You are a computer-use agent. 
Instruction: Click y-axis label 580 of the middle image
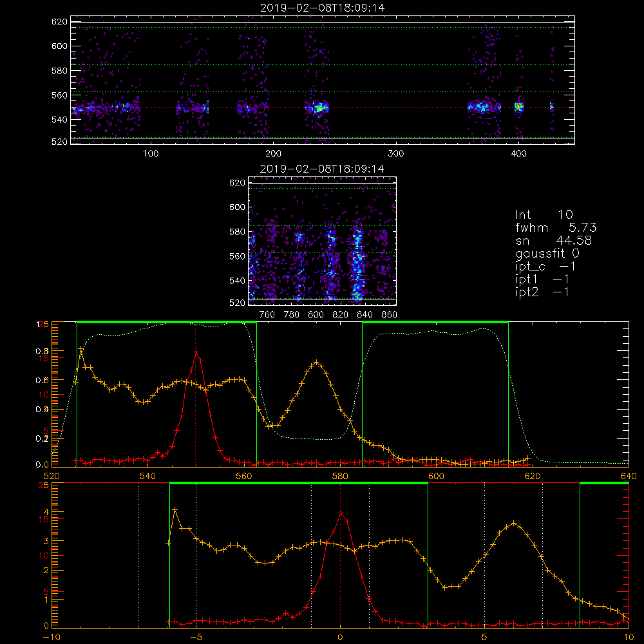coord(237,232)
